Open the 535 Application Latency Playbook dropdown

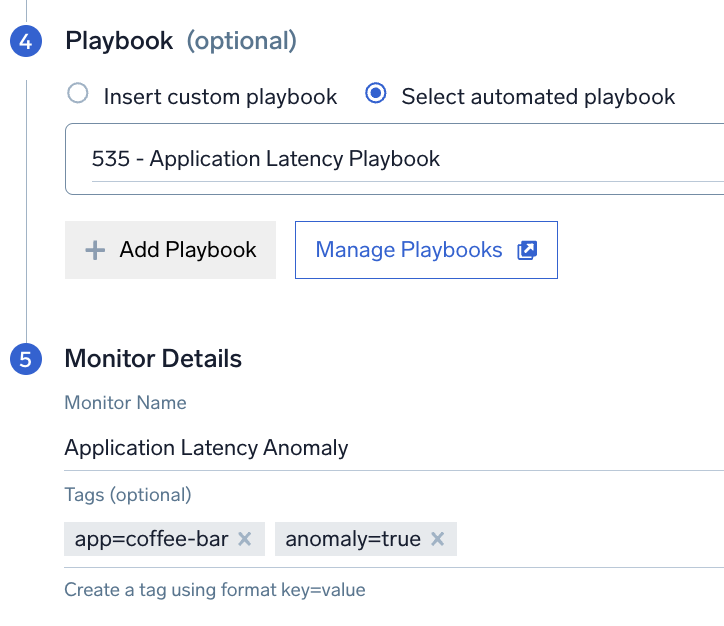click(394, 159)
